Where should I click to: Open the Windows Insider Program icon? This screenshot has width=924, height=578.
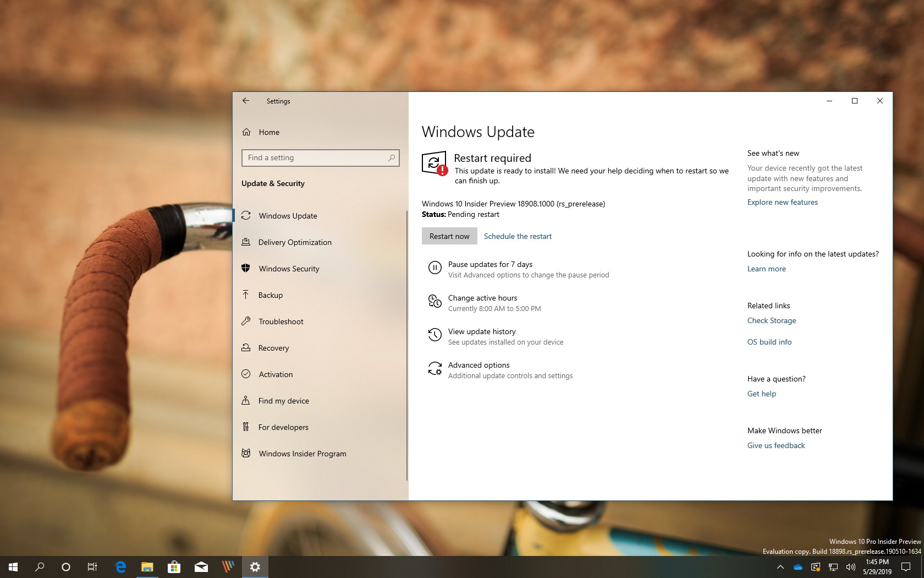click(246, 454)
